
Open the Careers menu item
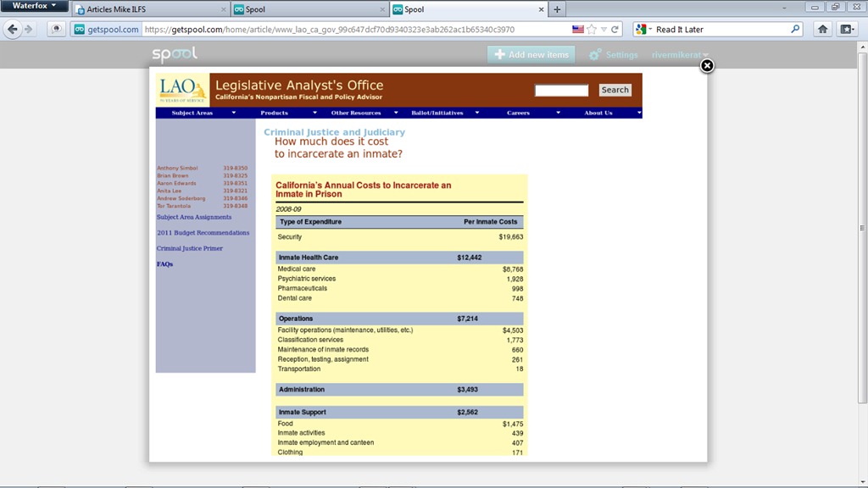tap(519, 113)
